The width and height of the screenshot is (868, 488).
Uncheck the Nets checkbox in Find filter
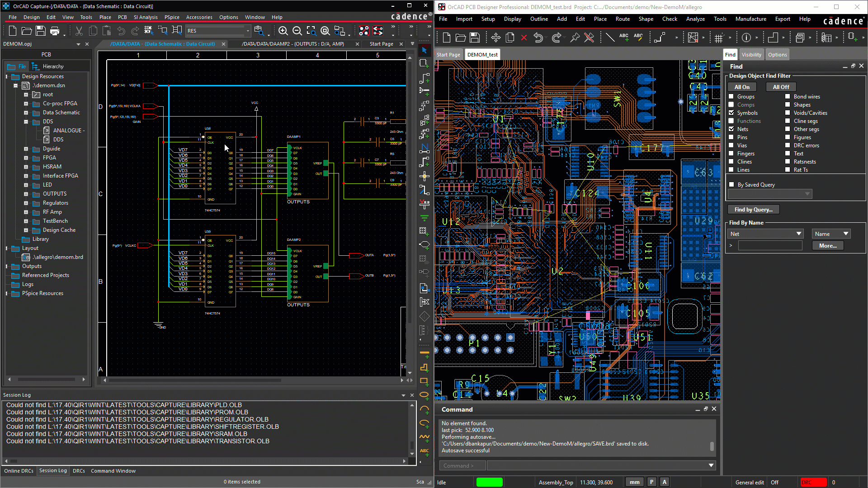coord(731,129)
